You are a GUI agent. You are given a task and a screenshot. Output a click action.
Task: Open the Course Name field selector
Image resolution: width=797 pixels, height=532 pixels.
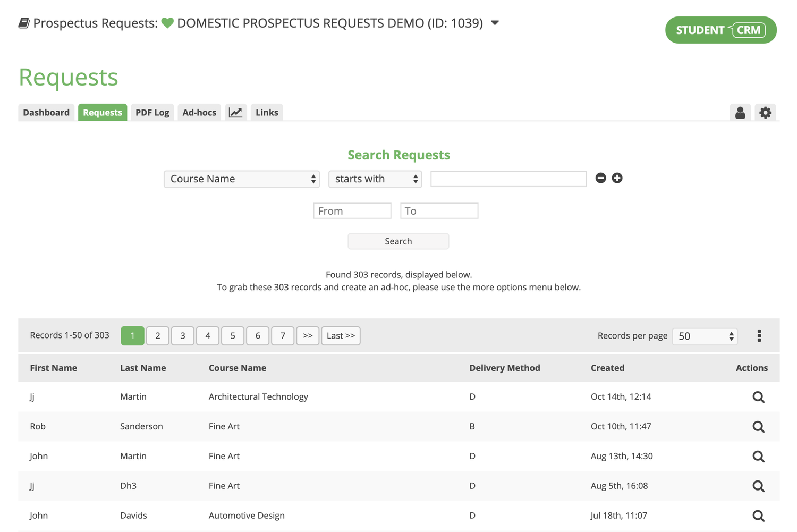click(x=242, y=179)
